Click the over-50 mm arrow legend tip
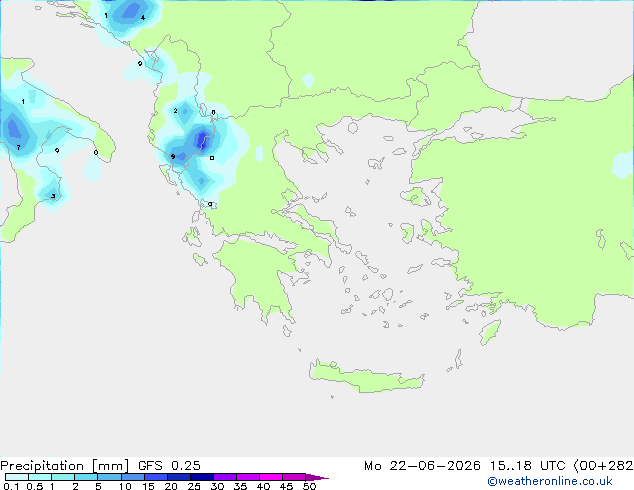The height and width of the screenshot is (490, 634). click(317, 477)
